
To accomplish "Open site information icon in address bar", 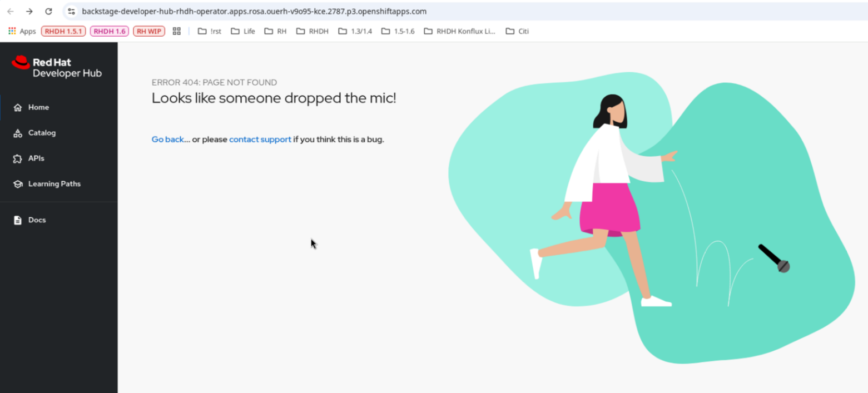I will (71, 11).
